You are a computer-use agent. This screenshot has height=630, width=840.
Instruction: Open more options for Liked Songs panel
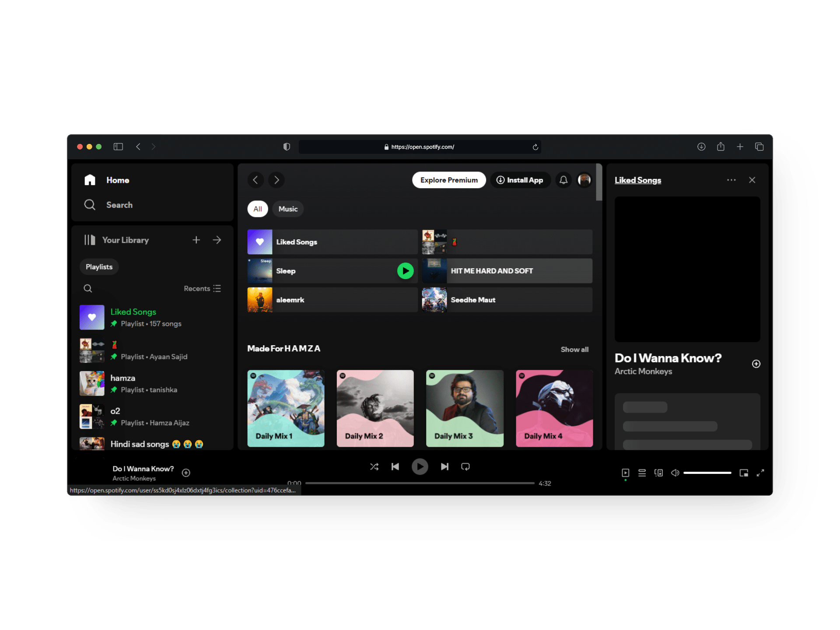[731, 180]
